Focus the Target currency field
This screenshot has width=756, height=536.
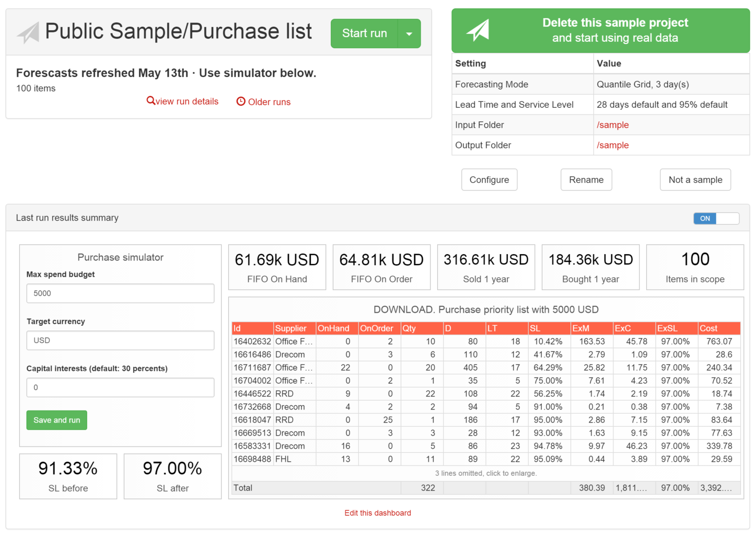120,340
